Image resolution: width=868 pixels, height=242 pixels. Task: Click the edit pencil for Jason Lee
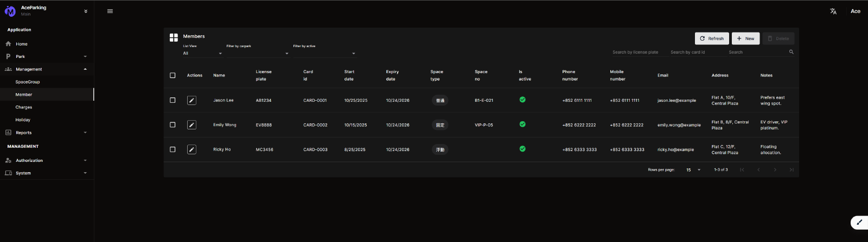[x=192, y=100]
